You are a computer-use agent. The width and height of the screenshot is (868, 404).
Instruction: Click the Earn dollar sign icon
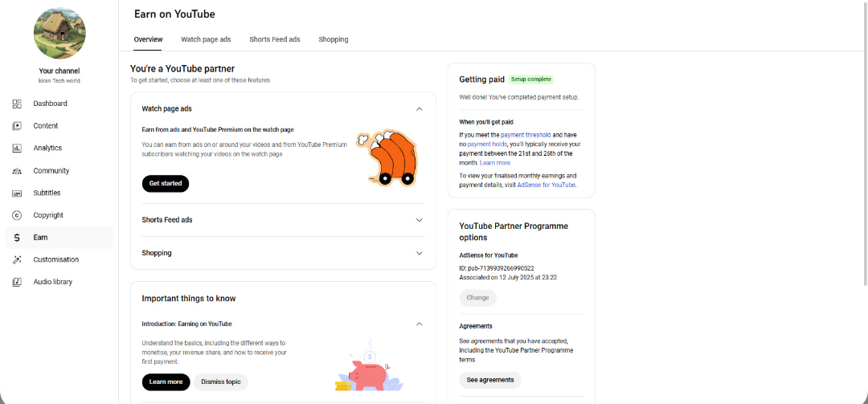(x=17, y=238)
